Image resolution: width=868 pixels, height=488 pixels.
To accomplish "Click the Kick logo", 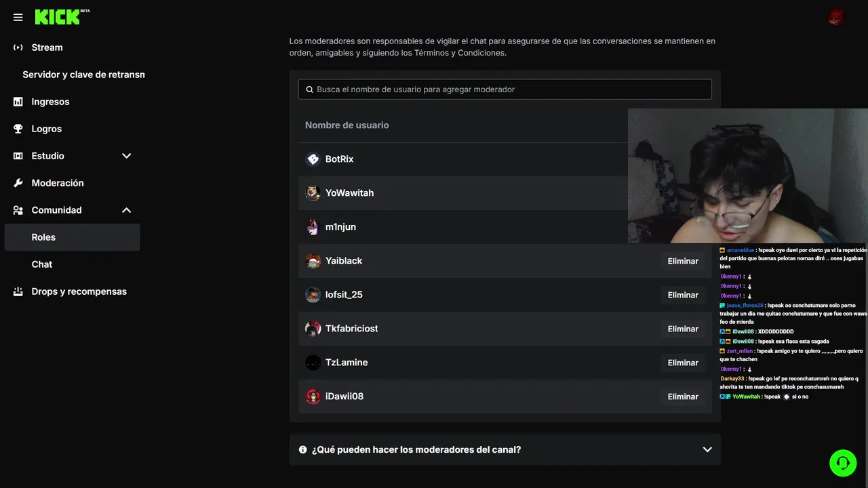I will click(58, 17).
